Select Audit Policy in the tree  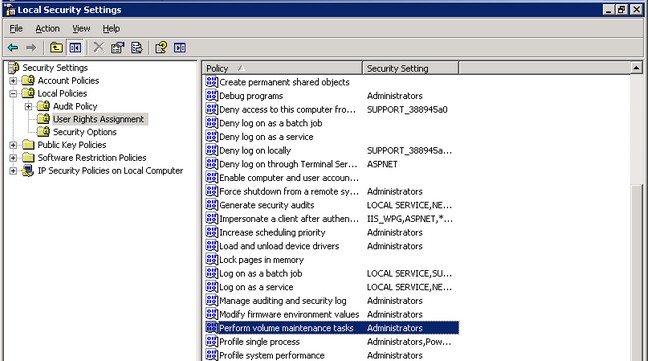[x=75, y=106]
